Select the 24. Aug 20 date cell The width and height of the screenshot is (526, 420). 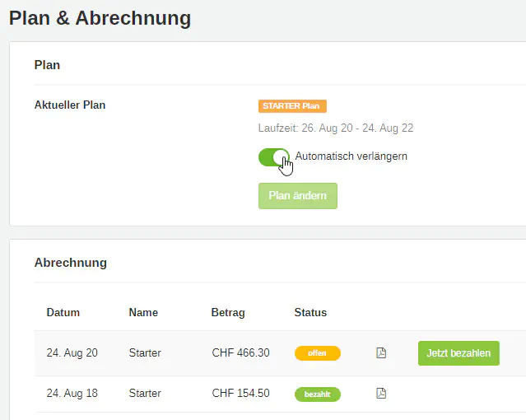[x=72, y=353]
